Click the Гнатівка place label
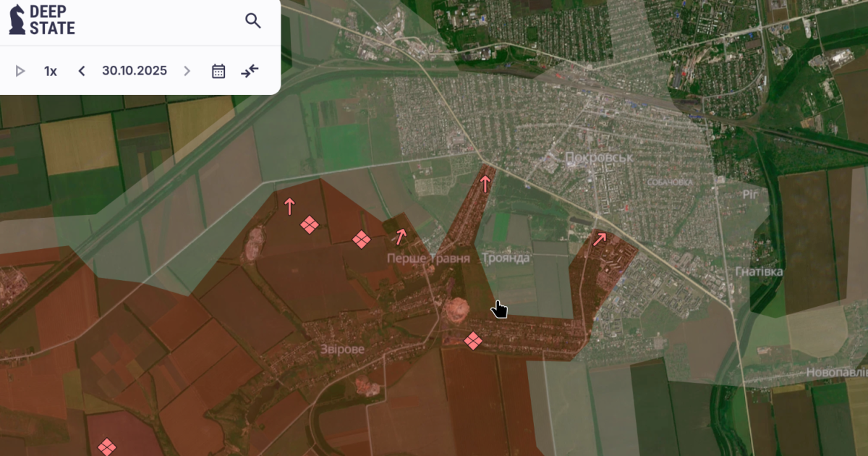Viewport: 868px width, 456px height. coord(759,271)
